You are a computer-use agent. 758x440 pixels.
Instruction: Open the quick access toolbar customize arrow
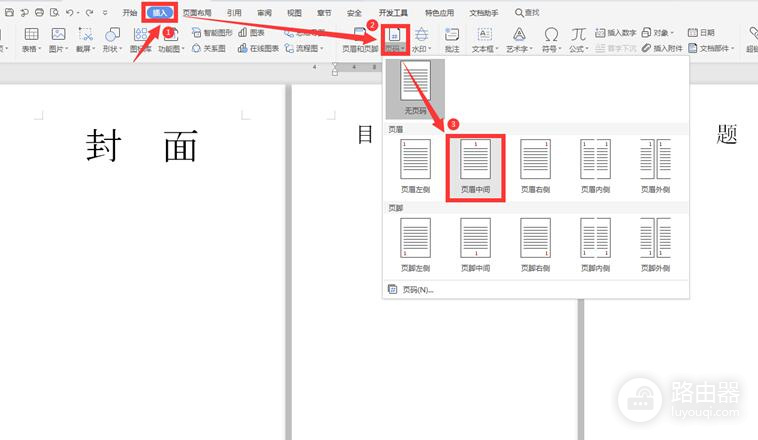click(105, 13)
